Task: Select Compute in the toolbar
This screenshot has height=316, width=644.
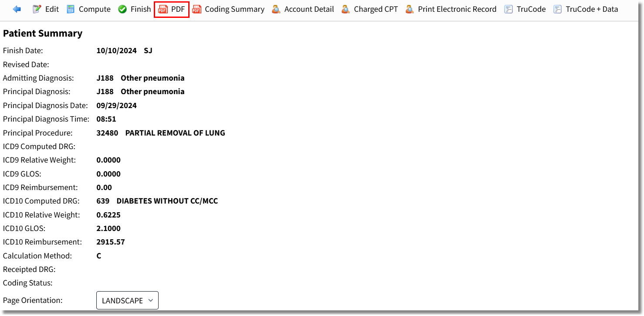Action: point(95,9)
